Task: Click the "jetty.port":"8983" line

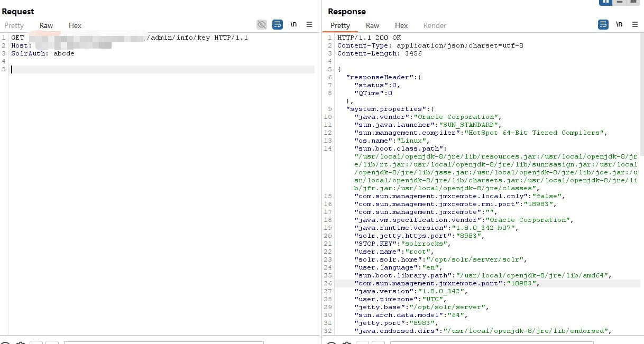Action: [397, 323]
